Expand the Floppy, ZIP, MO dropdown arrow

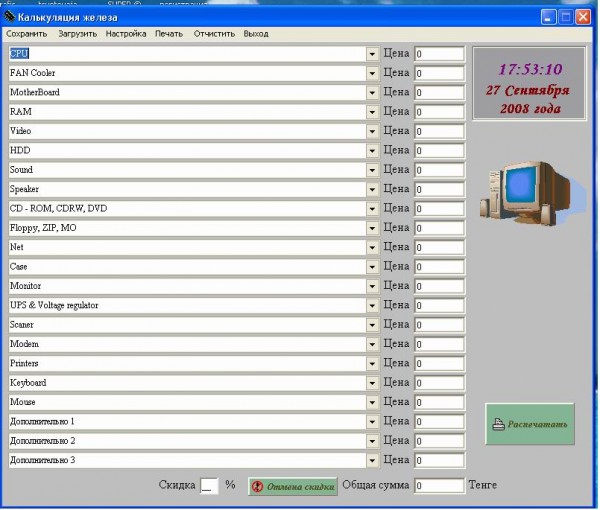(x=372, y=228)
